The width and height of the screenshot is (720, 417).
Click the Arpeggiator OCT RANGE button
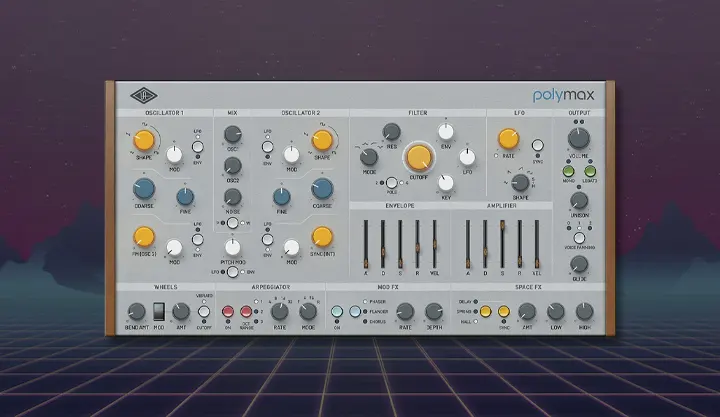pyautogui.click(x=246, y=312)
